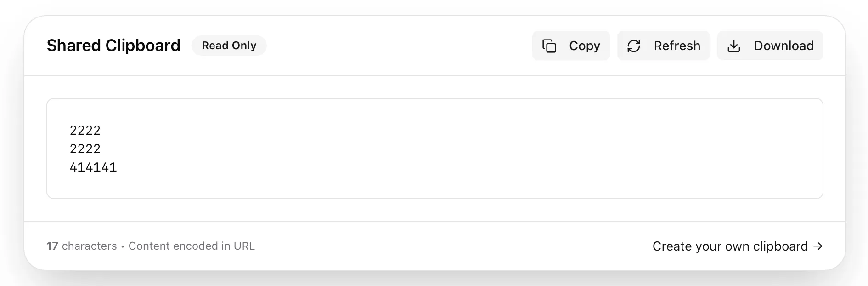Click empty footer space left of the clipboard link

click(x=450, y=246)
